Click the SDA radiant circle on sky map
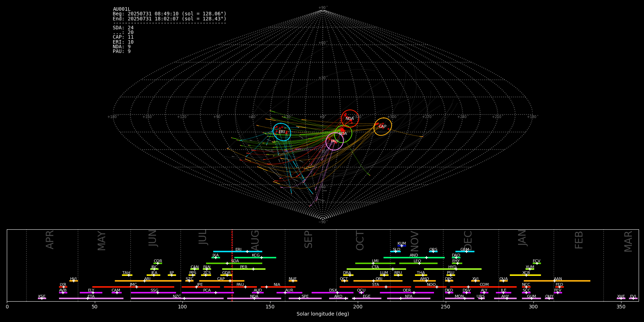This screenshot has height=322, width=644. 343,134
